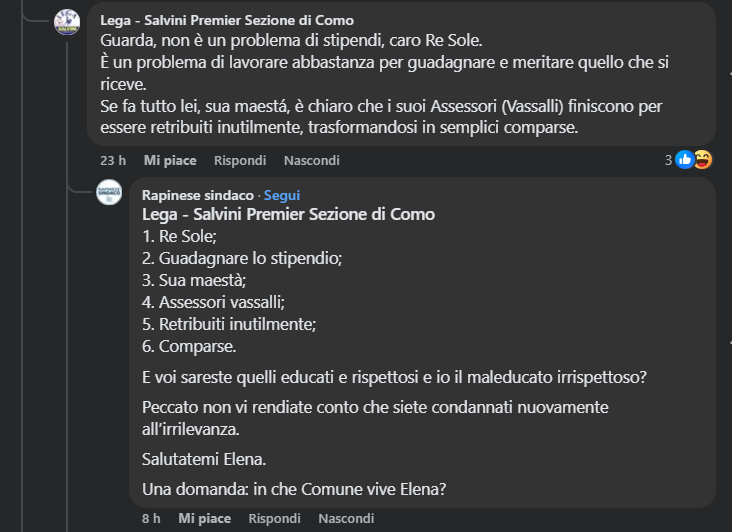732x532 pixels.
Task: Like Rapinese sindaco's reply with Mi piace
Action: (204, 518)
